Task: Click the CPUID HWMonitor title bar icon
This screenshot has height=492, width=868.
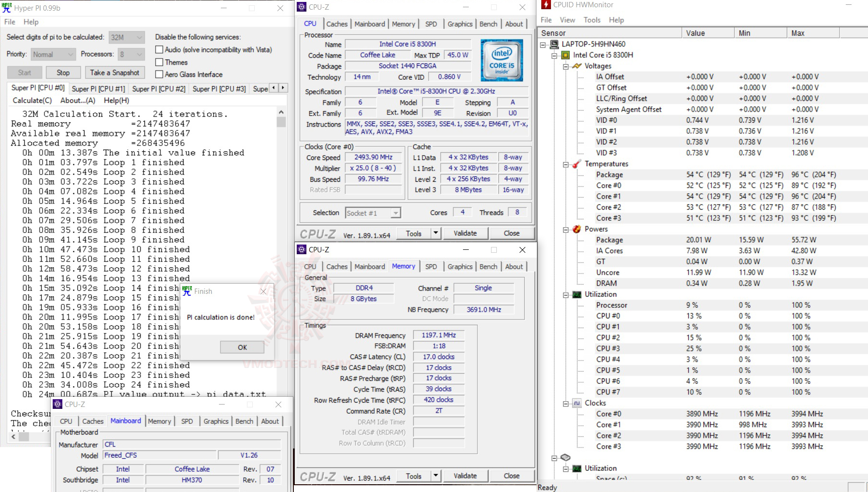Action: click(x=546, y=5)
